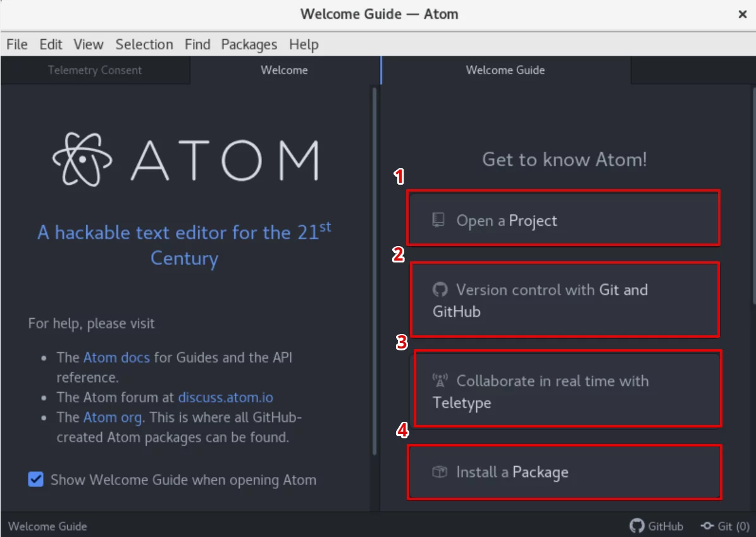Click the Welcome Guide status bar label
The width and height of the screenshot is (756, 537).
pyautogui.click(x=47, y=526)
